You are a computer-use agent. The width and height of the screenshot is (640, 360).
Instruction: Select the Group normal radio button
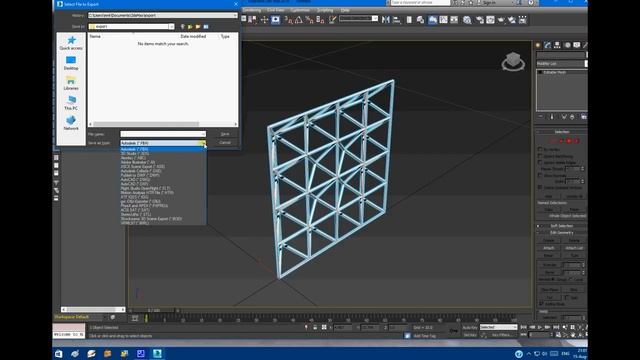pos(554,279)
